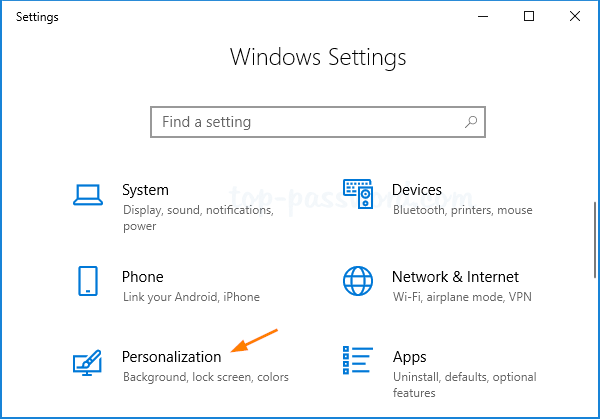Image resolution: width=600 pixels, height=419 pixels.
Task: Open the System settings label
Action: (x=145, y=190)
